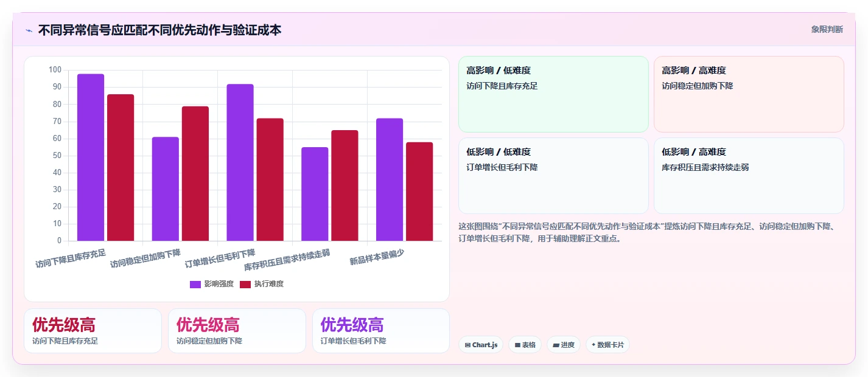Viewport: 868px width, 377px height.
Task: Click purple bar for 访问下降且库存充足
Action: 91,157
